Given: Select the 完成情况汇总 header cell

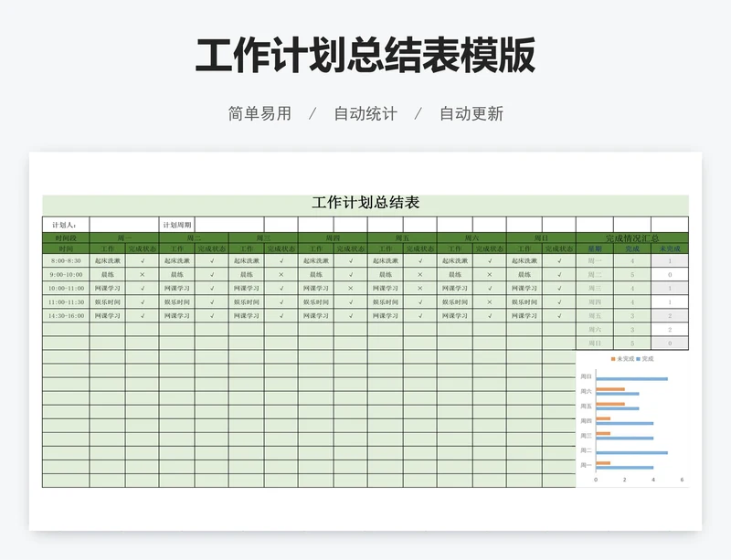Looking at the screenshot, I should [x=632, y=238].
